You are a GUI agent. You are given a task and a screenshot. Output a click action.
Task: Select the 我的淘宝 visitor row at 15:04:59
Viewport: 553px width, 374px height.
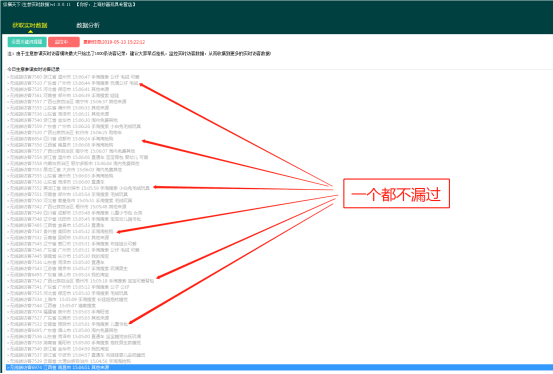pyautogui.click(x=58, y=349)
